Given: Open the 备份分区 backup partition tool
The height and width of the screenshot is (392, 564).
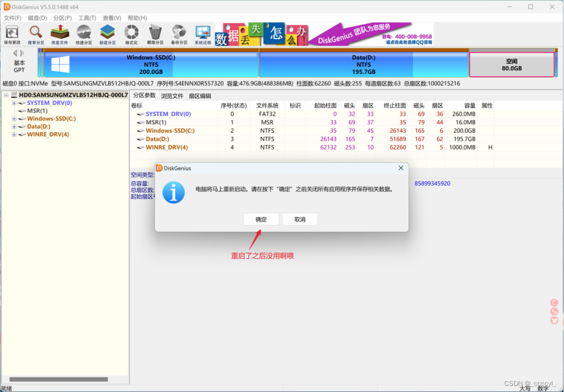Looking at the screenshot, I should pos(179,35).
